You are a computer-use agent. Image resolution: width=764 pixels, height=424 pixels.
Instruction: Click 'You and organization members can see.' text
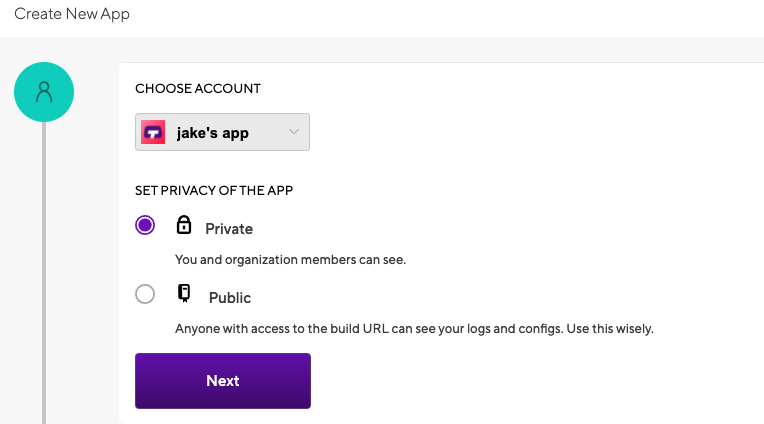(290, 260)
